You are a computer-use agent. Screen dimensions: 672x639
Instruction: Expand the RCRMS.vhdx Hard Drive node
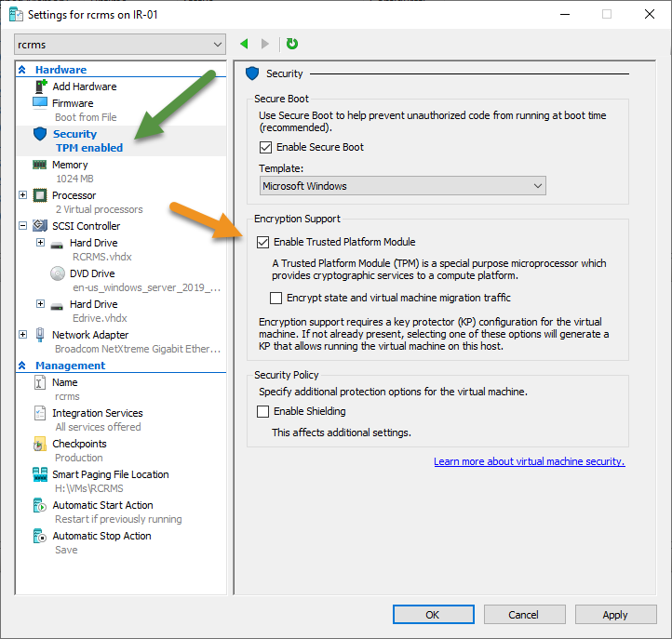[40, 243]
